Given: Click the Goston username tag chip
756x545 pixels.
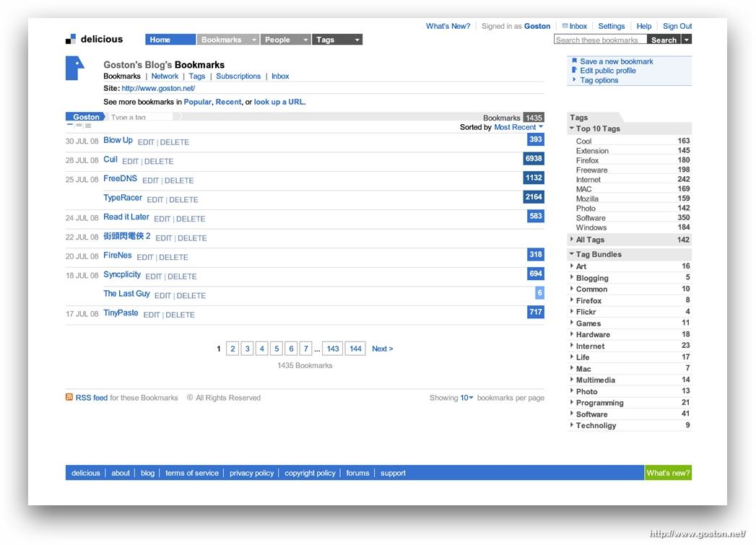Looking at the screenshot, I should pos(85,117).
